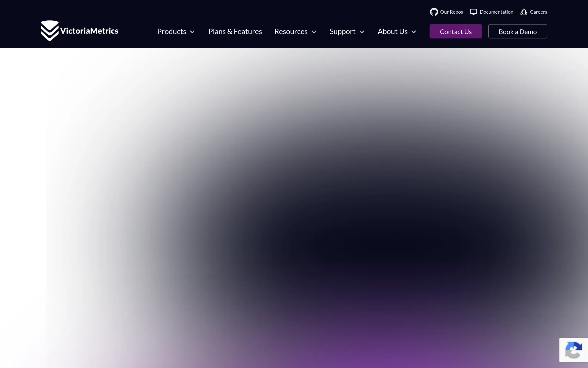588x368 pixels.
Task: Click the reCAPTCHA badge icon
Action: (574, 350)
